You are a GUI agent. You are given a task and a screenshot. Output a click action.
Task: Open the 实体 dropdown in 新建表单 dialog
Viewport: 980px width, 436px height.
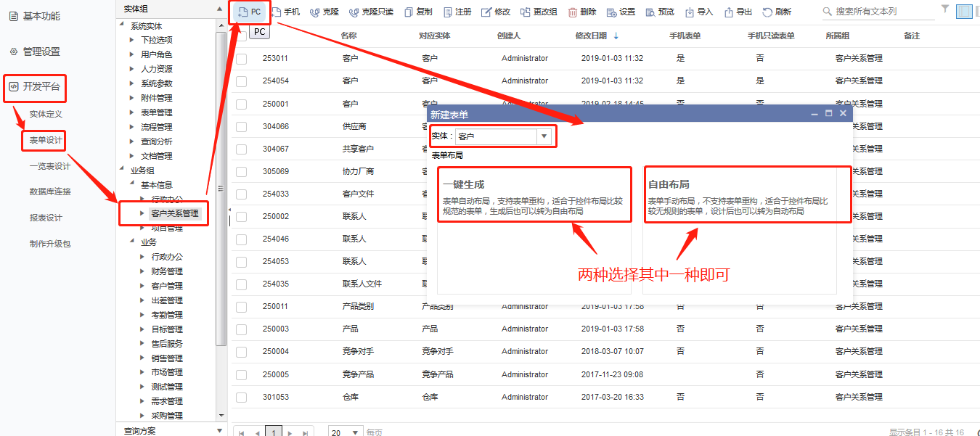click(x=544, y=136)
